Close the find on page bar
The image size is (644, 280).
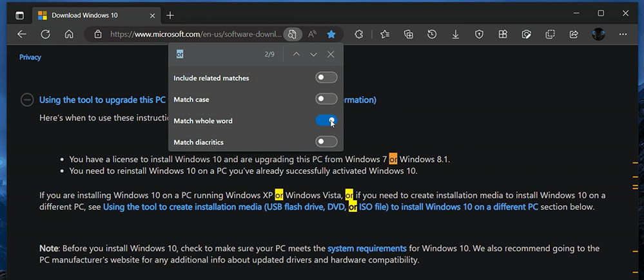(x=331, y=55)
